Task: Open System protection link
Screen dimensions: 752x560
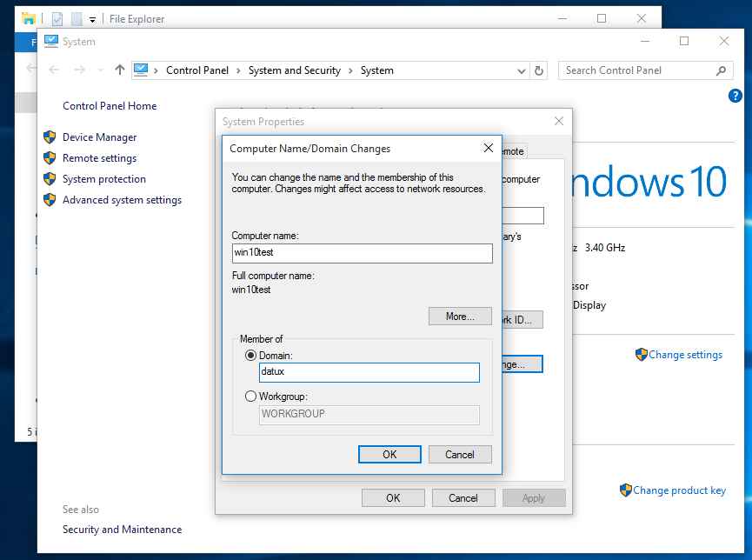Action: coord(104,179)
